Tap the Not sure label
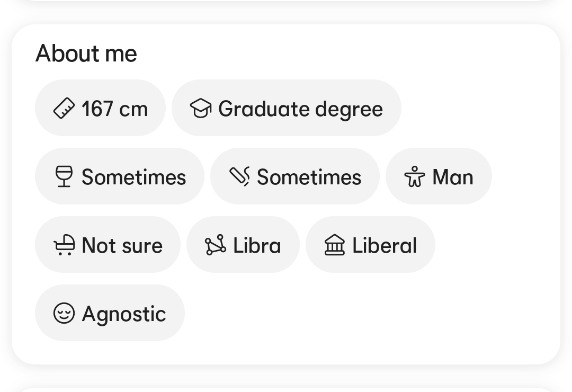The width and height of the screenshot is (572, 392). point(122,246)
